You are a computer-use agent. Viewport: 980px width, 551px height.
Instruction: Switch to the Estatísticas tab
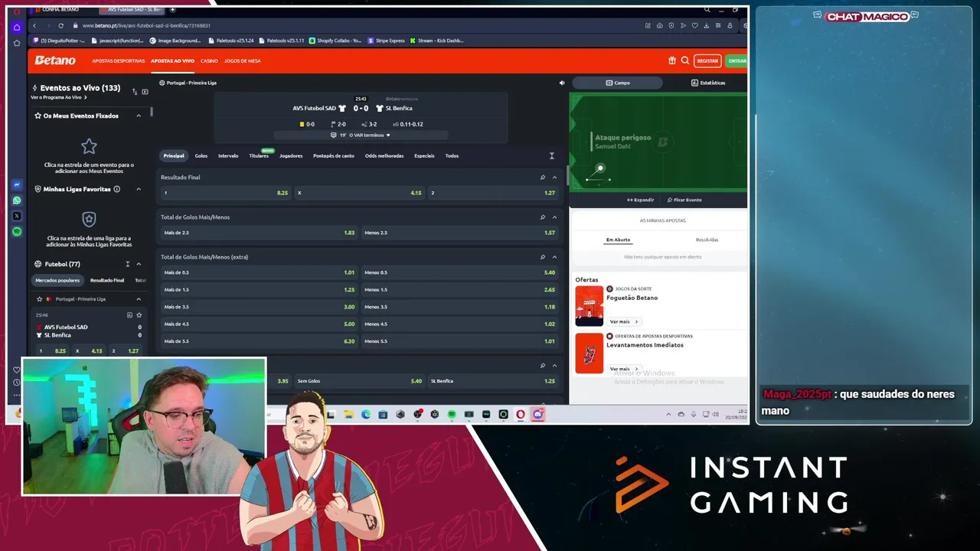click(x=708, y=83)
